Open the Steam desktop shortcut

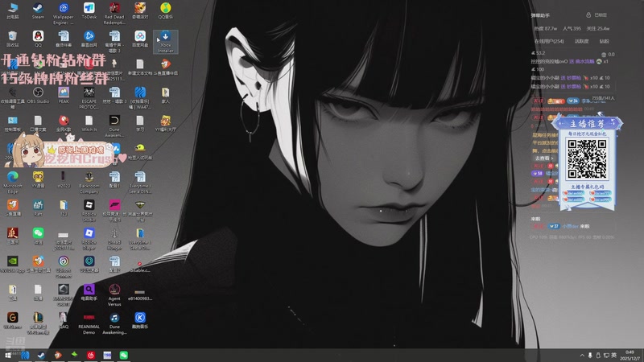38,10
